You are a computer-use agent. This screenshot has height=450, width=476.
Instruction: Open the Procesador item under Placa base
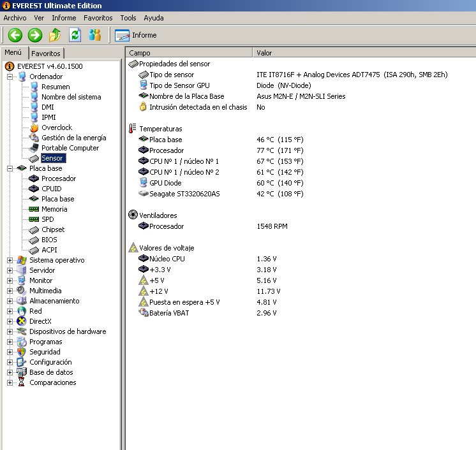coord(58,178)
